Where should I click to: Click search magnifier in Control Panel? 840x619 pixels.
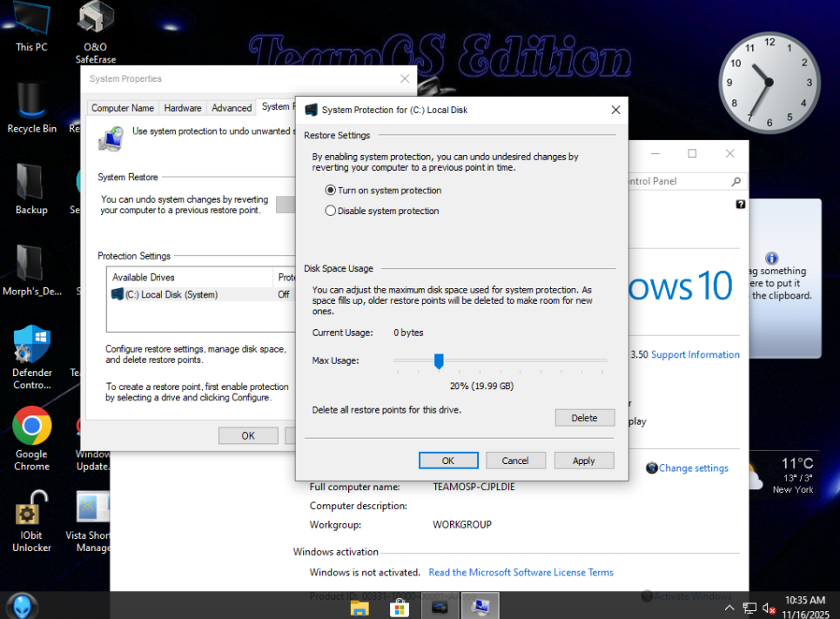736,182
